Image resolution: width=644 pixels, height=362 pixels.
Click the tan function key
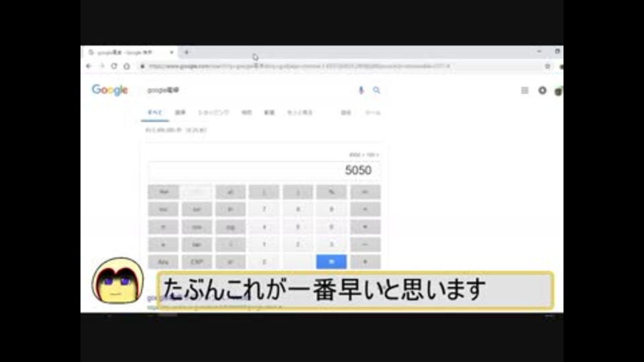[x=197, y=245]
